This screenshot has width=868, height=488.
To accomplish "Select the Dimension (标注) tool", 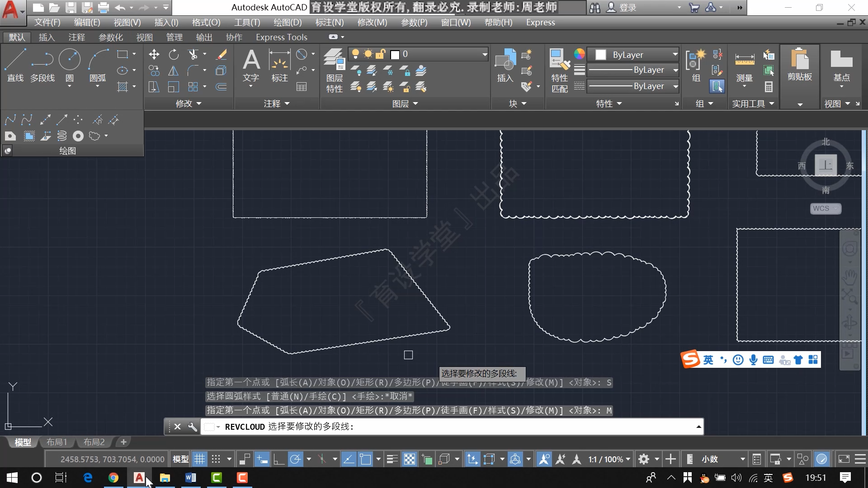I will click(x=279, y=66).
